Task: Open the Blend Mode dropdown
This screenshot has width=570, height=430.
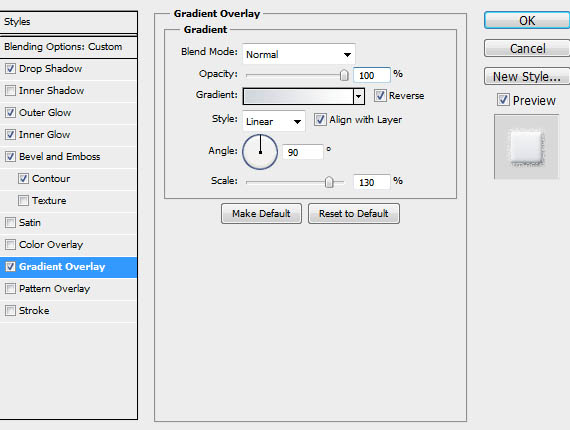Action: [x=299, y=55]
